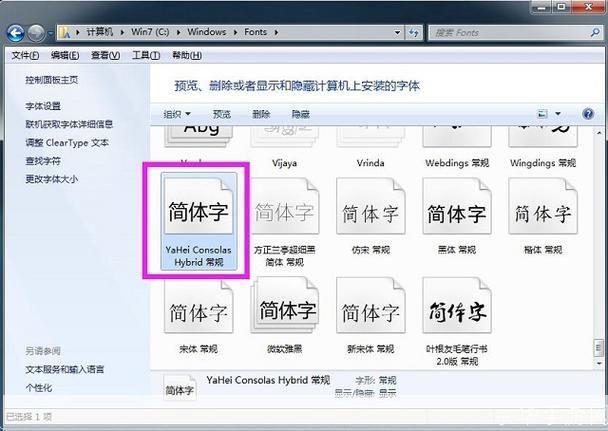Open 更改字体大小 in sidebar
Viewport: 608px width, 431px height.
click(52, 179)
